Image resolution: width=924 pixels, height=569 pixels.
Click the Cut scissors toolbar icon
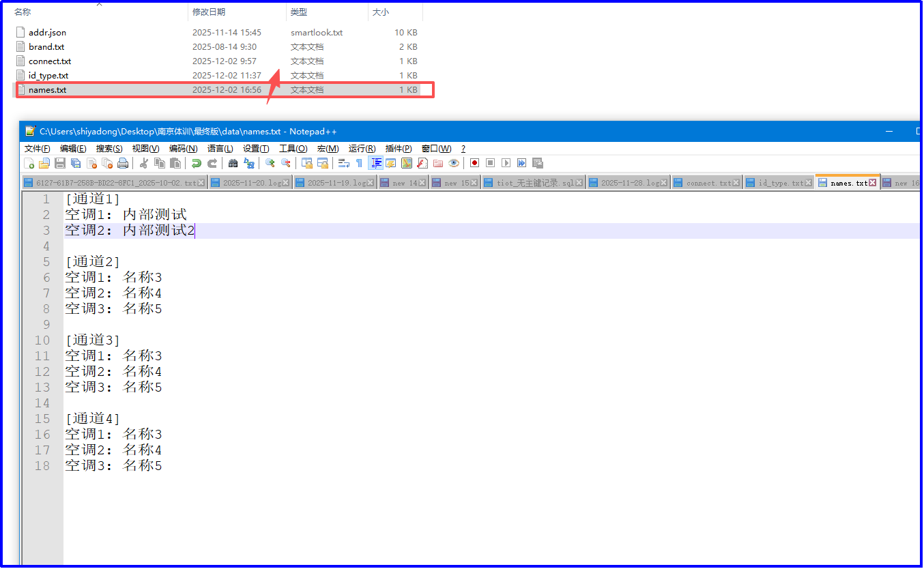coord(144,163)
